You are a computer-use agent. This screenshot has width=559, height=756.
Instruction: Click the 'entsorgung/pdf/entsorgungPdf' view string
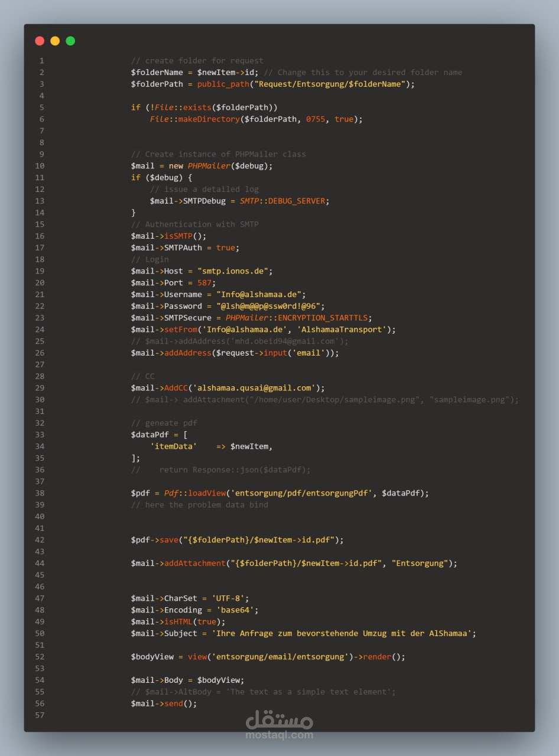301,493
